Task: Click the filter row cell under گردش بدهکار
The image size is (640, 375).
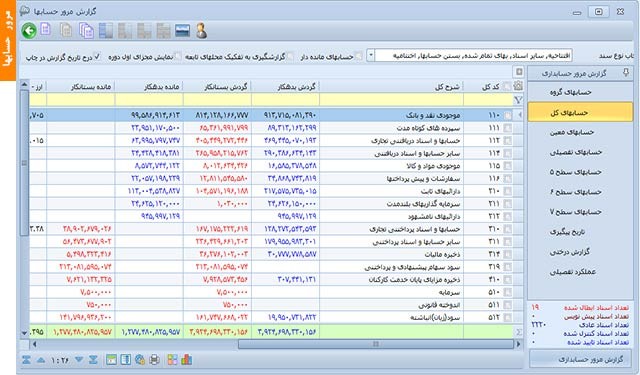Action: tap(285, 100)
